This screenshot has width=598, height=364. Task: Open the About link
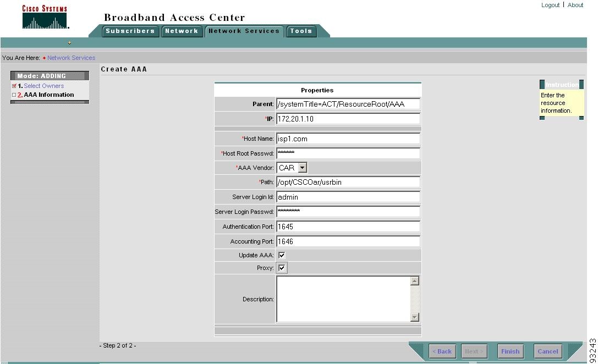click(x=575, y=5)
